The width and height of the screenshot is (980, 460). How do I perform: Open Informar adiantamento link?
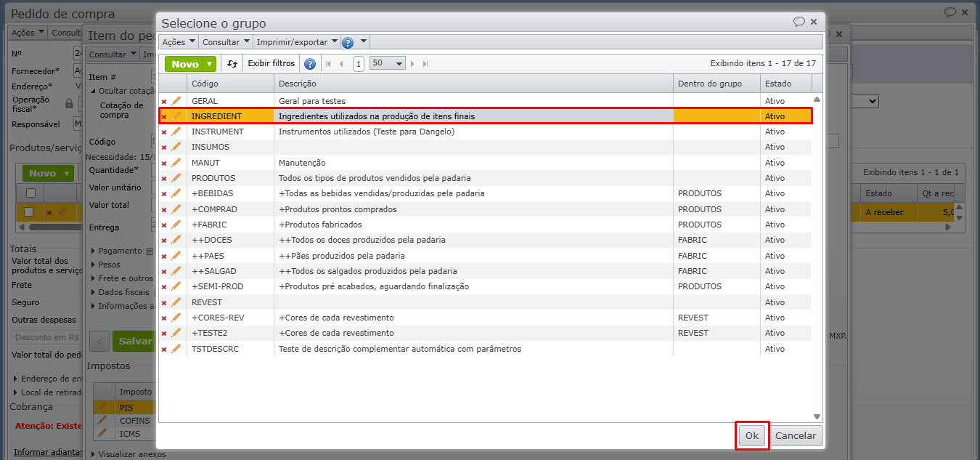(x=47, y=452)
